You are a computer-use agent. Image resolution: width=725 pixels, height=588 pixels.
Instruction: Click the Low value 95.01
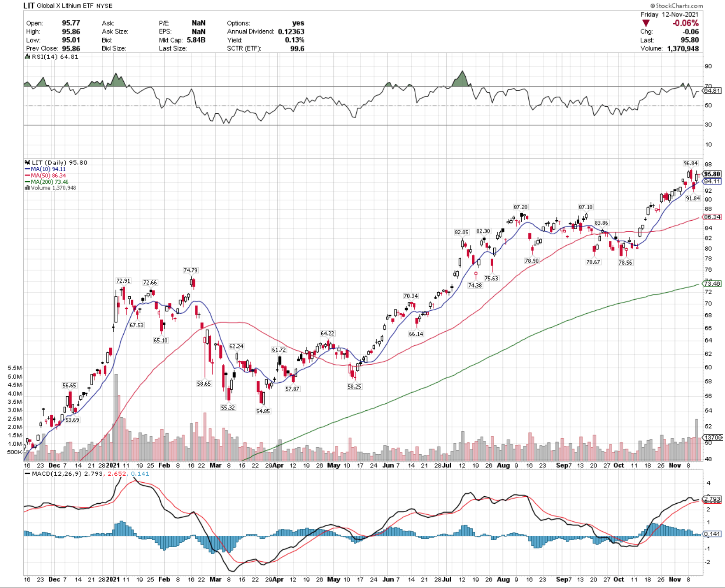pyautogui.click(x=71, y=40)
